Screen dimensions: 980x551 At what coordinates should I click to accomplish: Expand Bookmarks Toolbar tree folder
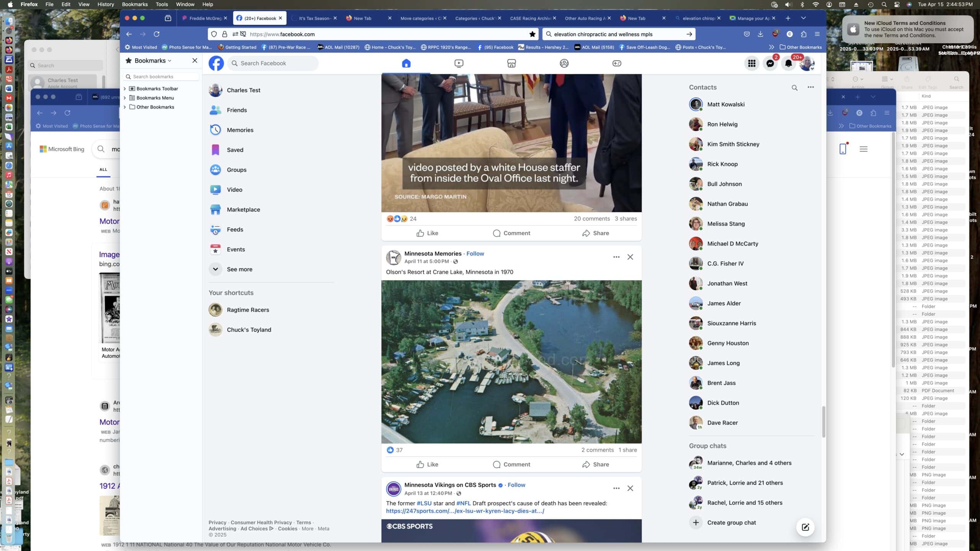(125, 89)
